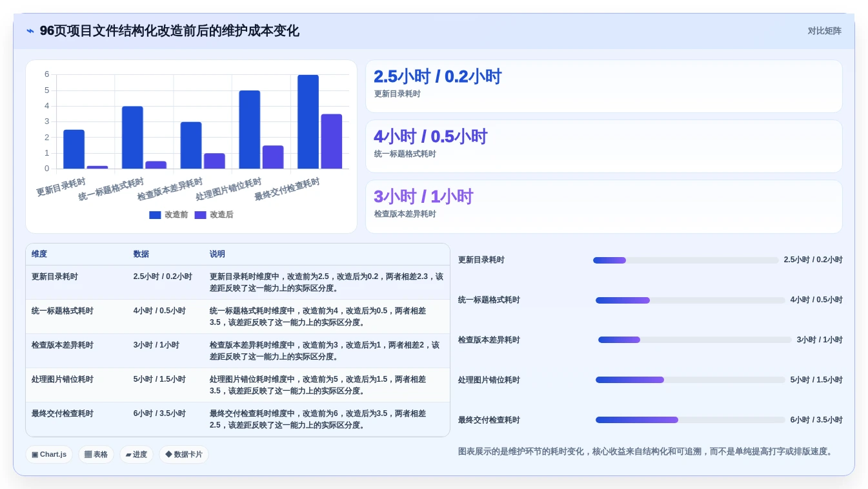Open the 3小时 / 1小时 data card
The image size is (868, 489).
[x=604, y=207]
